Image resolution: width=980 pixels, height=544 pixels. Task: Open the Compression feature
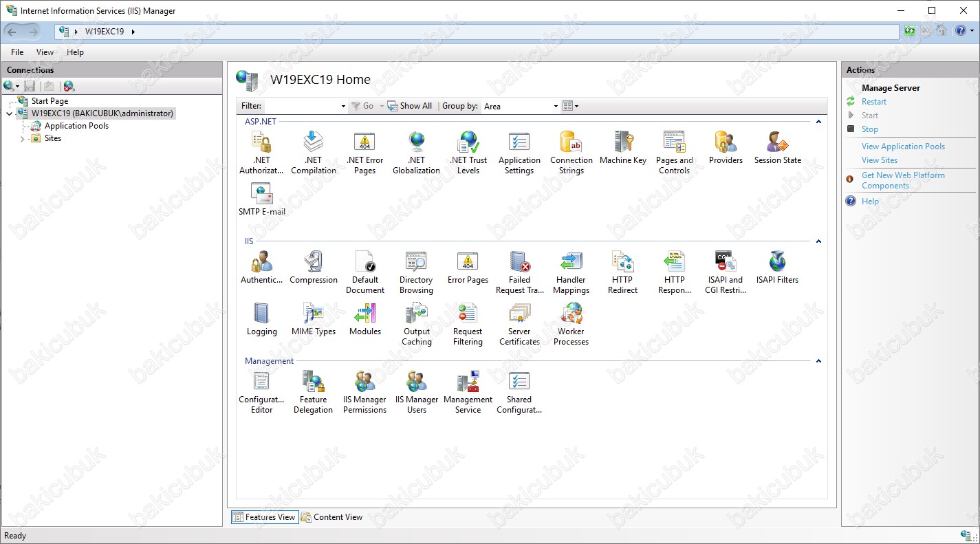(x=314, y=268)
